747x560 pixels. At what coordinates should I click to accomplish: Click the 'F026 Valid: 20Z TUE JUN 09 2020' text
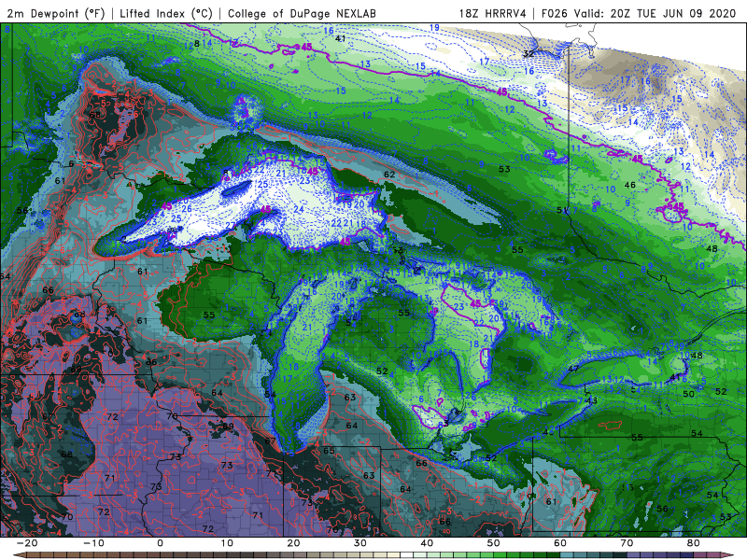639,13
